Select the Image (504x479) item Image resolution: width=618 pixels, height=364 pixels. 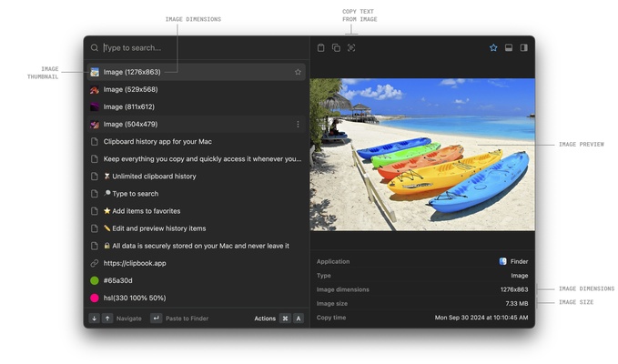point(197,124)
